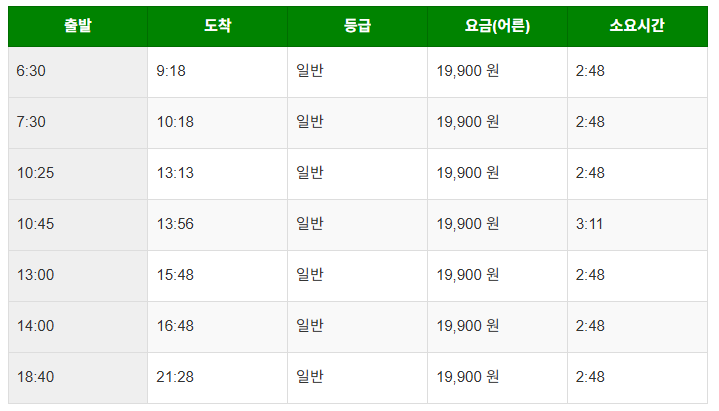Click the 13:13 arrival time cell
The width and height of the screenshot is (719, 411).
218,174
